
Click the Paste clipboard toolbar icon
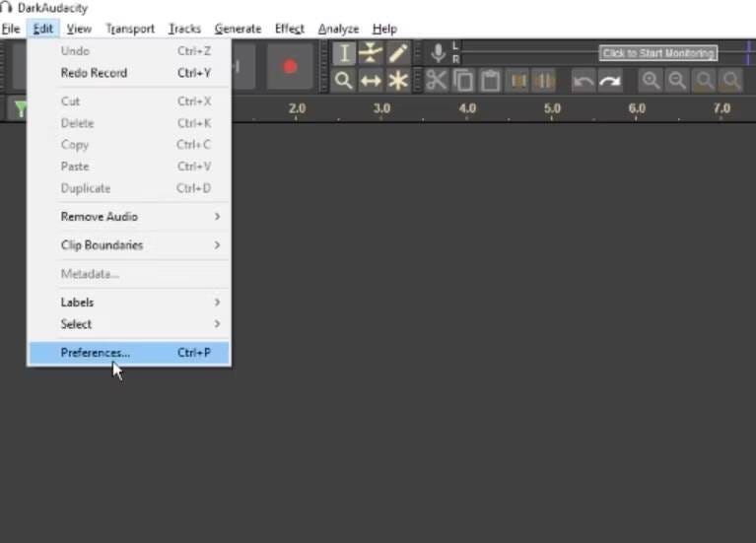(x=491, y=81)
